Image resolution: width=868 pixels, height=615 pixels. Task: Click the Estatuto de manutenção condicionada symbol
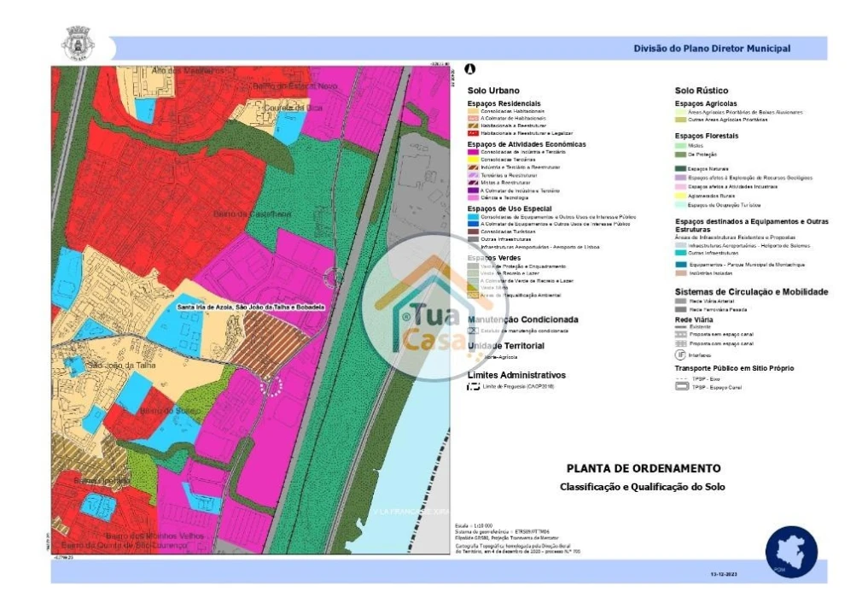pos(474,330)
